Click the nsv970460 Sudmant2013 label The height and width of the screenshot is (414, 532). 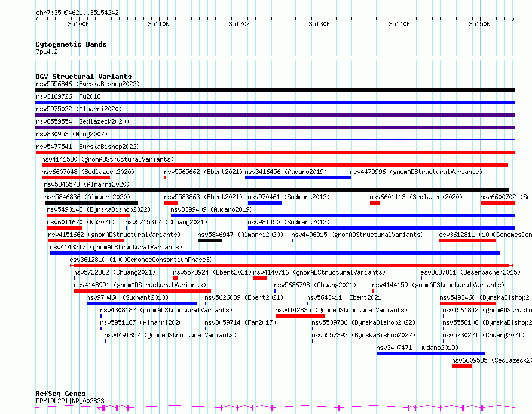(x=127, y=297)
